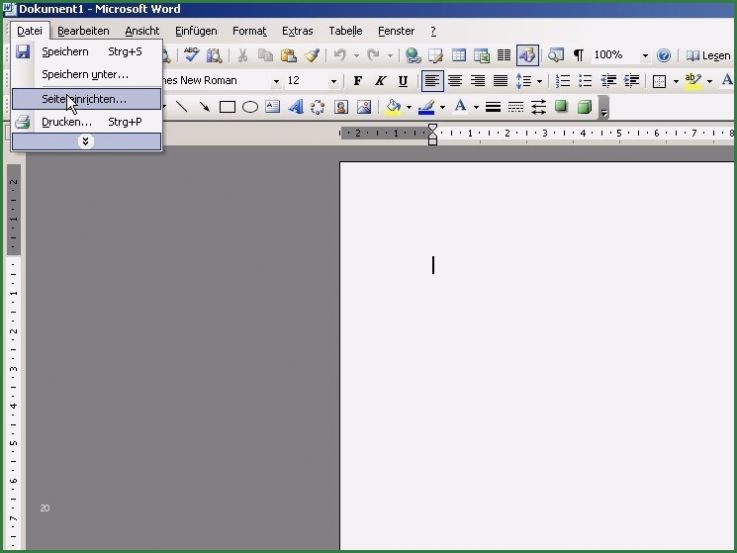Insert WordArt from the drawing toolbar
737x553 pixels.
coord(295,107)
